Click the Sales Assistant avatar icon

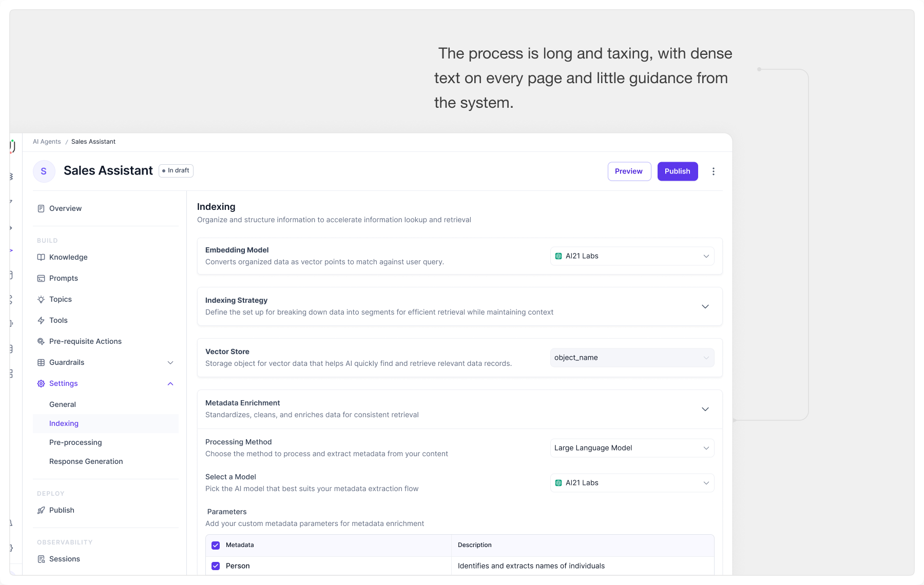pyautogui.click(x=44, y=171)
